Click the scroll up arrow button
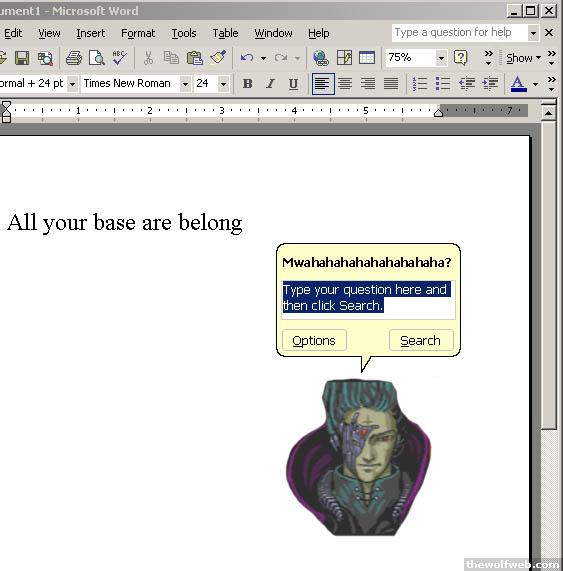Viewport: 563px width, 571px height. 548,113
